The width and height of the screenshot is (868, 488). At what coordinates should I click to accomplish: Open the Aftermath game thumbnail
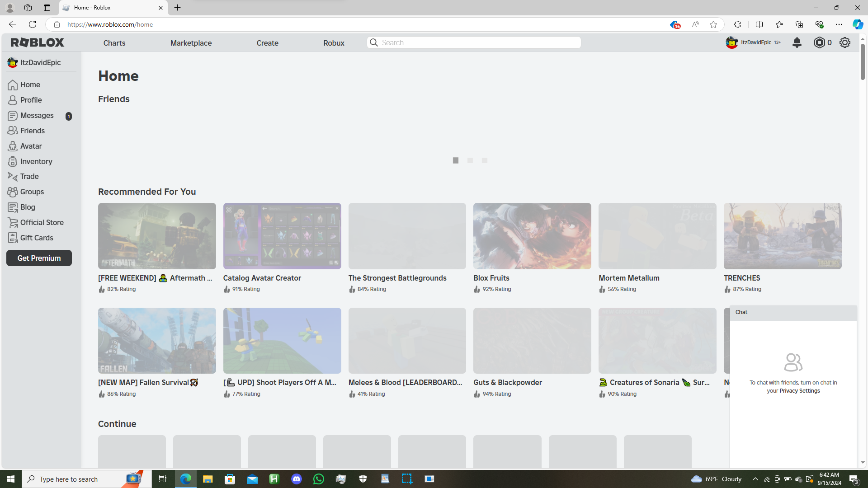pyautogui.click(x=157, y=236)
